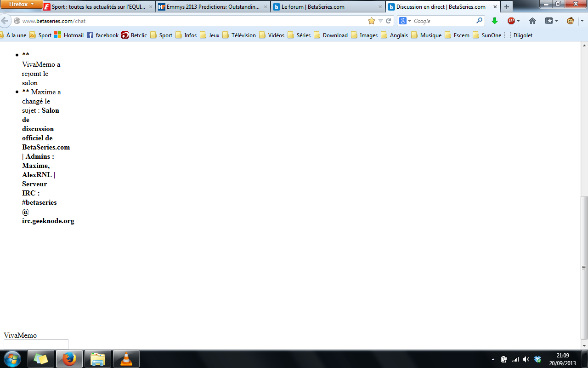
Task: Go to the Firefox home page icon
Action: click(x=532, y=21)
